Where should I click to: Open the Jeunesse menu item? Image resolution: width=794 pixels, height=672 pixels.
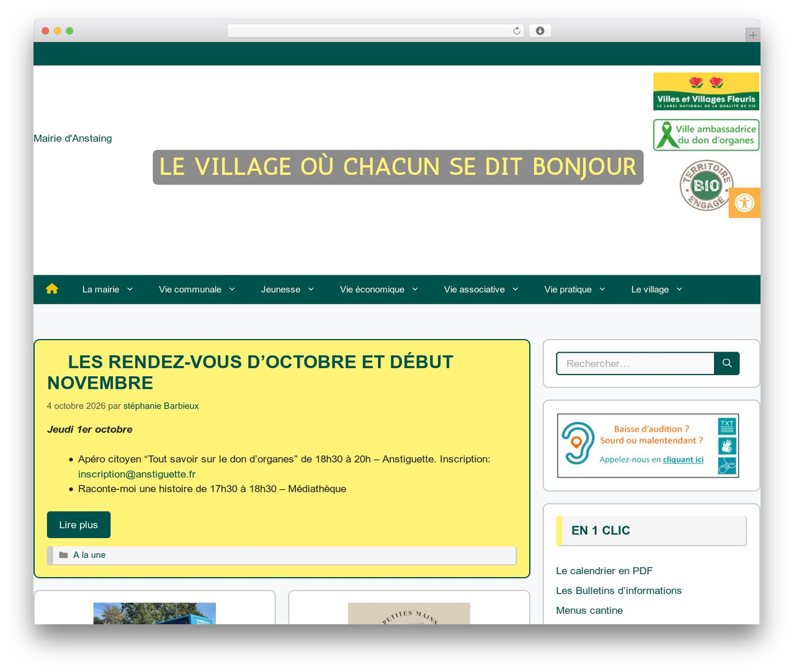(280, 290)
